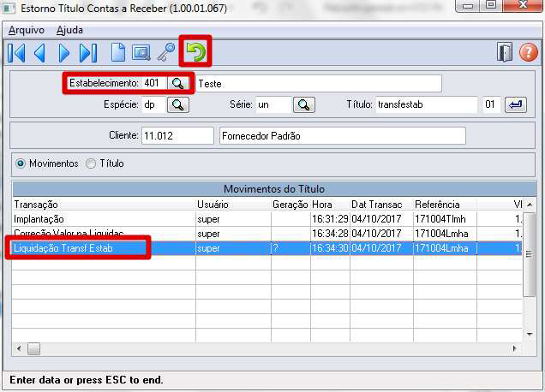Select the Implantação movement row
545x392 pixels.
pyautogui.click(x=267, y=219)
